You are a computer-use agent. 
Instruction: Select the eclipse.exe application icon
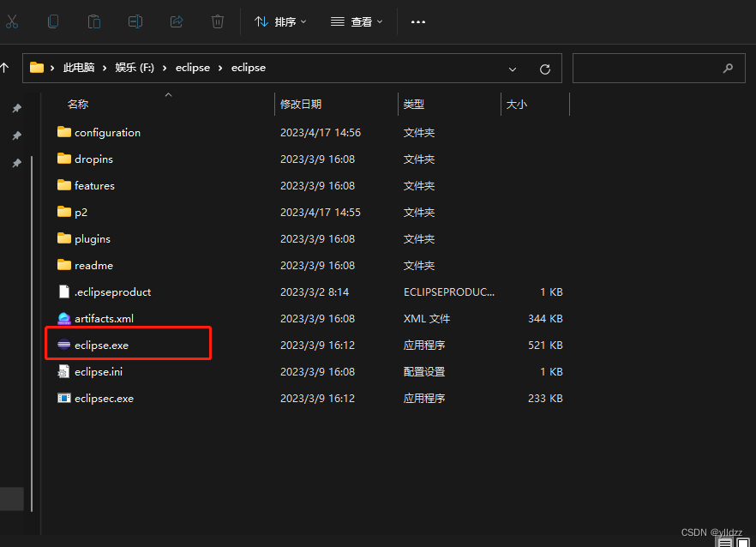pos(64,345)
